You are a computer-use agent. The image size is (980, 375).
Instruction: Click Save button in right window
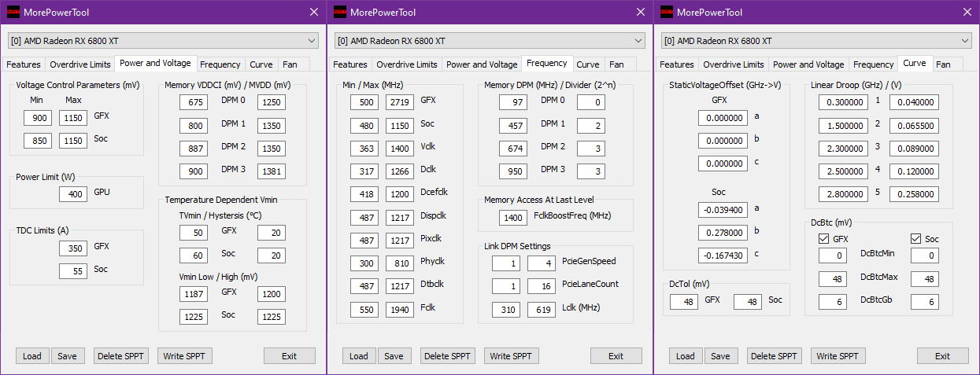pos(721,356)
